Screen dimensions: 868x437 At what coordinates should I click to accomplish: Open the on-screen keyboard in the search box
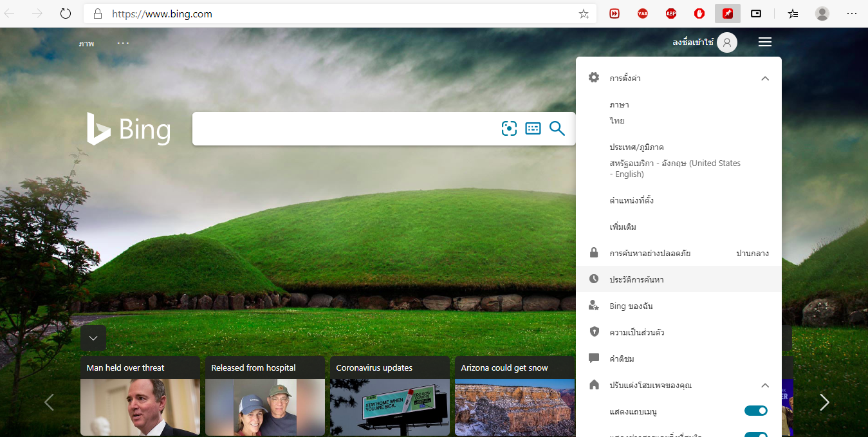pos(533,128)
